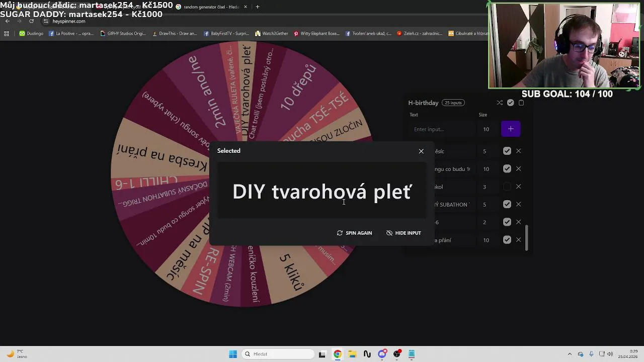The height and width of the screenshot is (362, 644).
Task: Open the Zeleň.cz zahradnictví bookmark
Action: (x=420, y=34)
